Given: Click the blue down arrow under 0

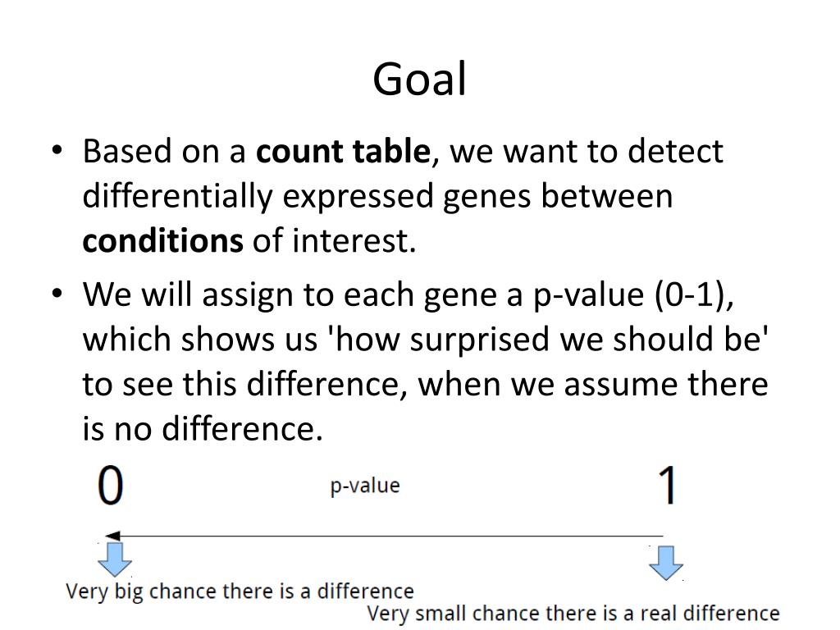Looking at the screenshot, I should [x=115, y=558].
